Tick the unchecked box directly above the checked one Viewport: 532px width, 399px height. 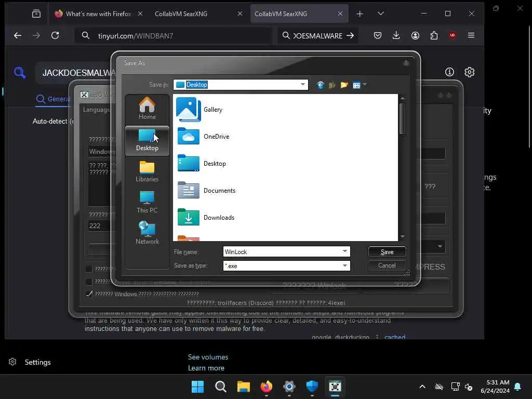pyautogui.click(x=89, y=282)
